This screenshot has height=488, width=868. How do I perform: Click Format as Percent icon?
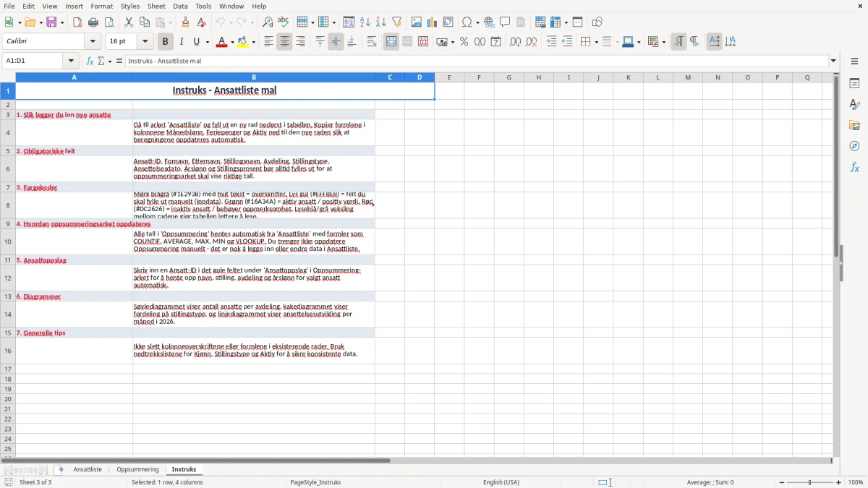(464, 42)
